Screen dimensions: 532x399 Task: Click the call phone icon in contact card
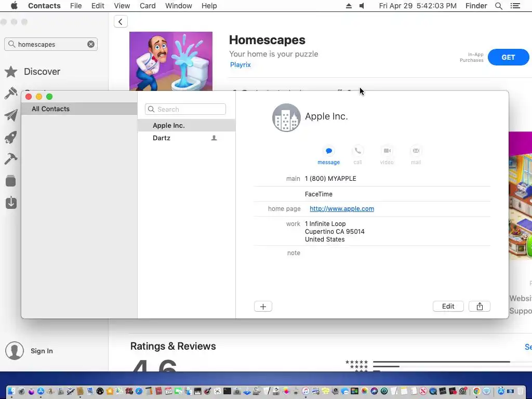pos(357,151)
